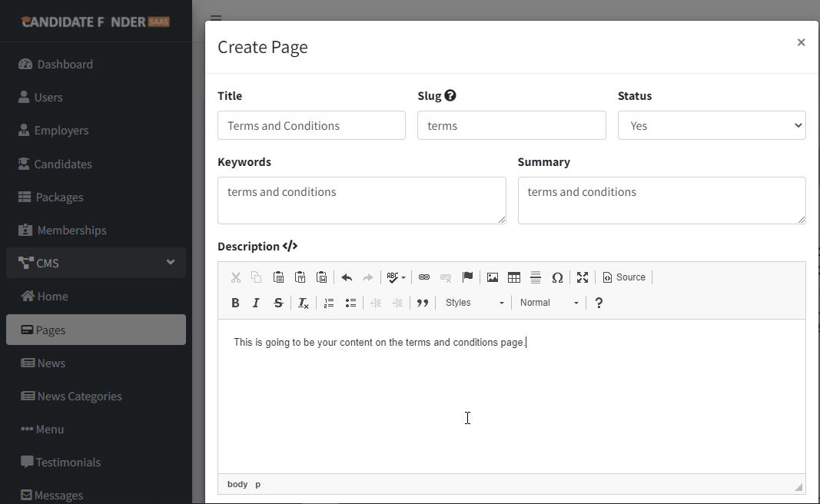Toggle italic formatting
Image resolution: width=820 pixels, height=504 pixels.
[x=256, y=303]
